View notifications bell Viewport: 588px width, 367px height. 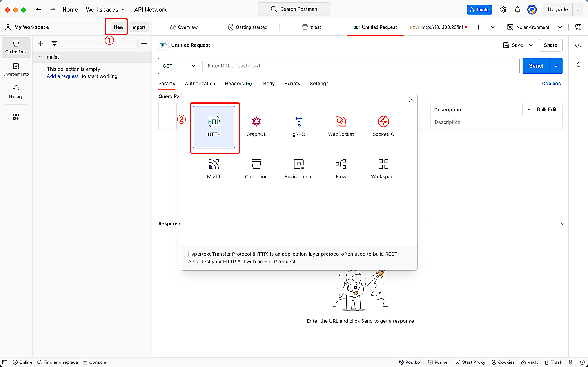click(517, 9)
